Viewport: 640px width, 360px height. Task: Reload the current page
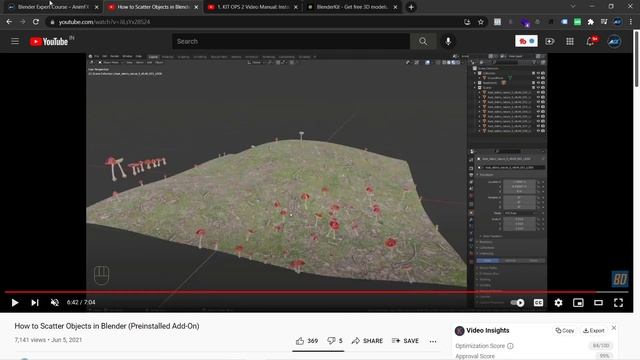[36, 22]
